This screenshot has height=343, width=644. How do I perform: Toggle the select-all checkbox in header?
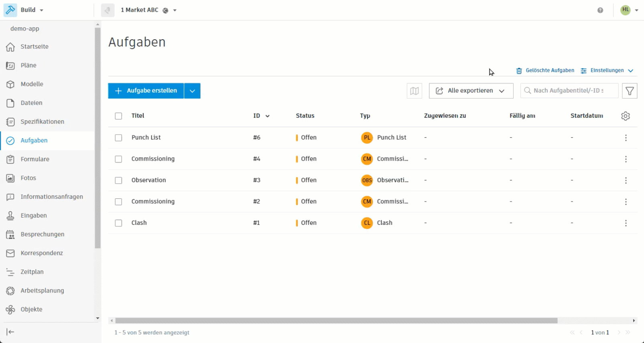[118, 116]
